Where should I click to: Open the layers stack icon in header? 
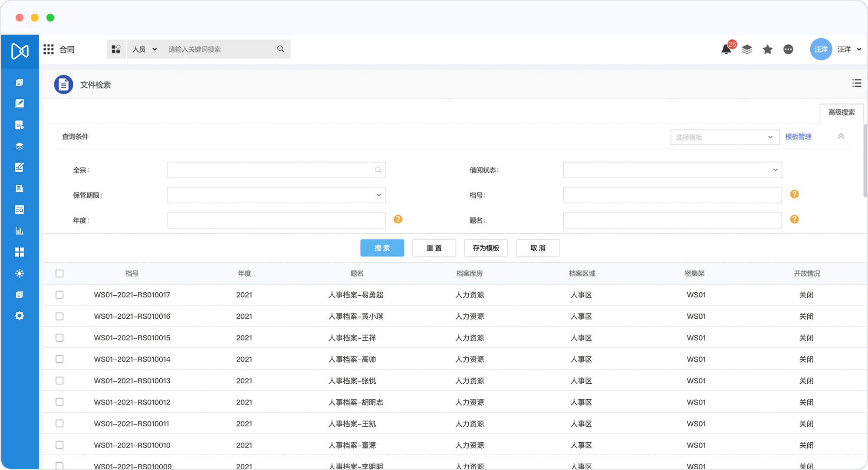747,49
